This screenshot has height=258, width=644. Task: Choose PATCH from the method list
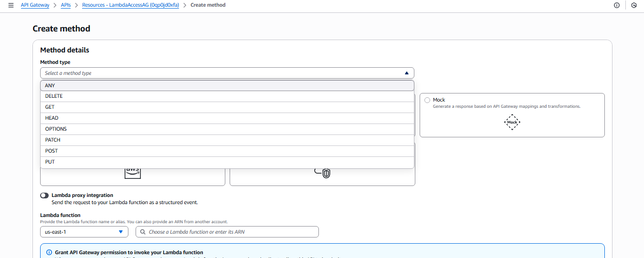(x=227, y=140)
